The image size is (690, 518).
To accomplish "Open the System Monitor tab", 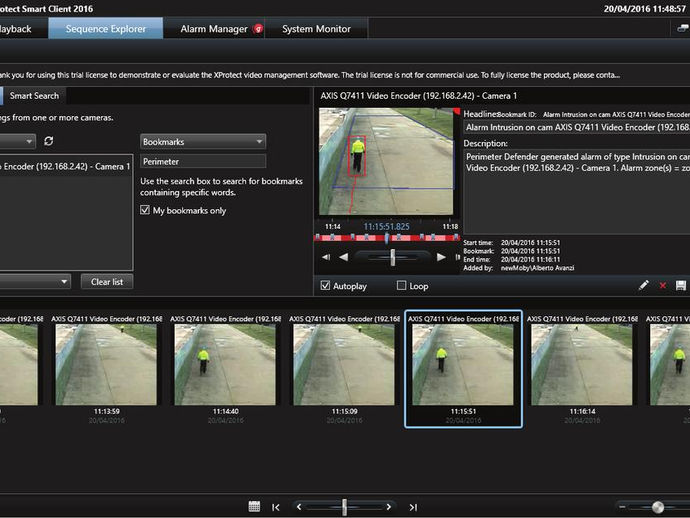I will 316,29.
